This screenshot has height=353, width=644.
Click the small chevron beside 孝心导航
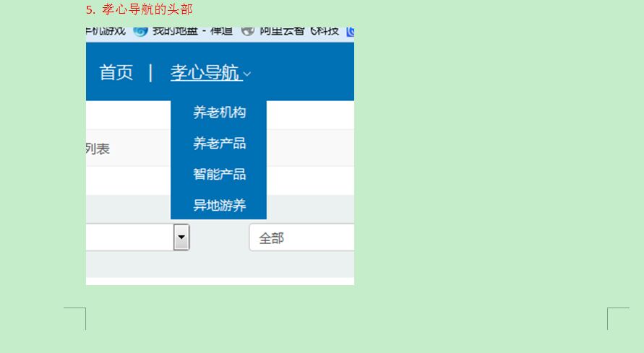[x=247, y=74]
